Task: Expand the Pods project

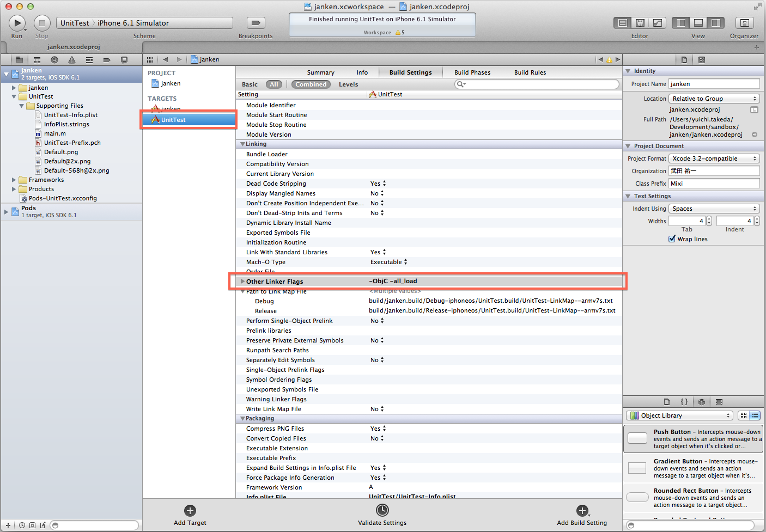Action: click(7, 211)
